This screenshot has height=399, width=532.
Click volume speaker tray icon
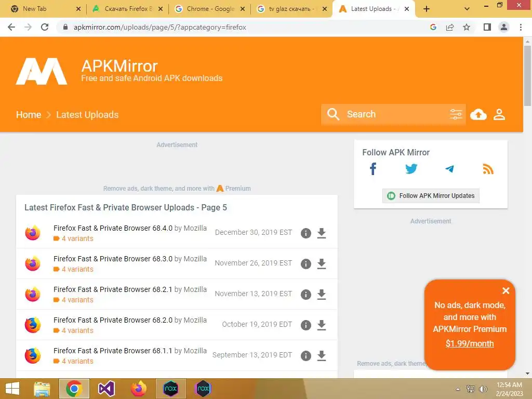tap(483, 389)
